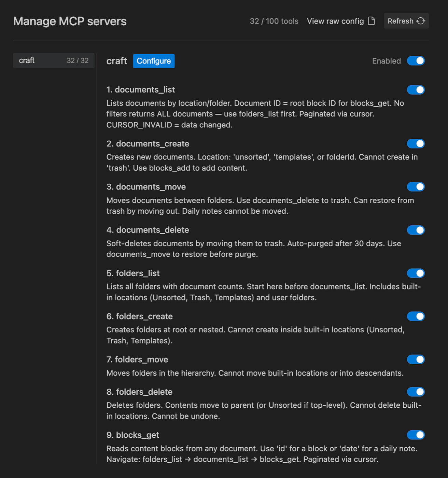Turn off the folders_list toggle
The height and width of the screenshot is (478, 448).
click(416, 273)
